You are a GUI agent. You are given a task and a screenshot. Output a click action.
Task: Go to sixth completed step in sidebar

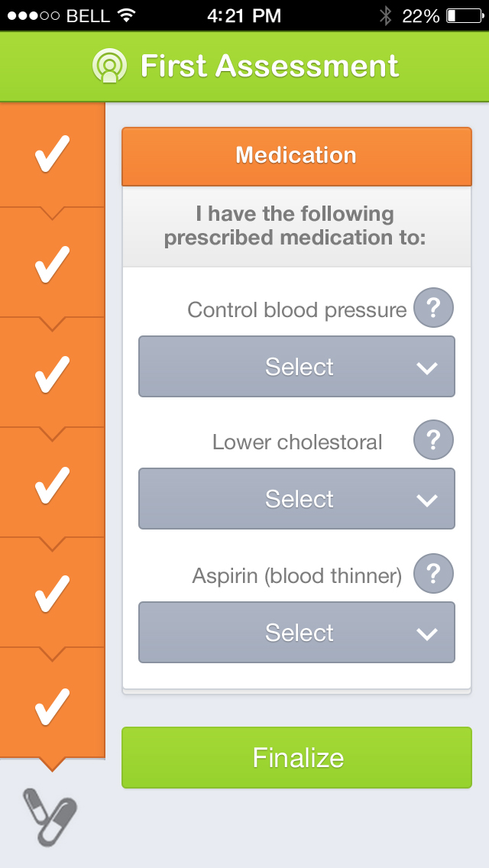pyautogui.click(x=52, y=704)
